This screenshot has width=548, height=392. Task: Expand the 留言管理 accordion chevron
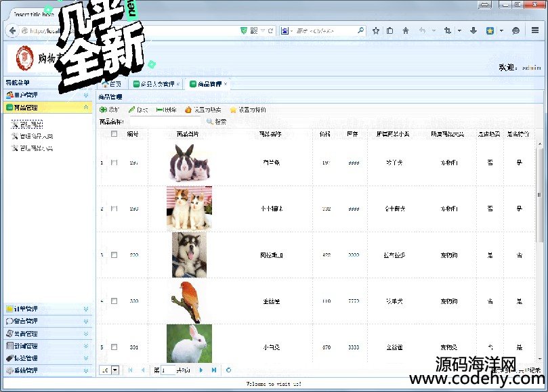[x=86, y=321]
